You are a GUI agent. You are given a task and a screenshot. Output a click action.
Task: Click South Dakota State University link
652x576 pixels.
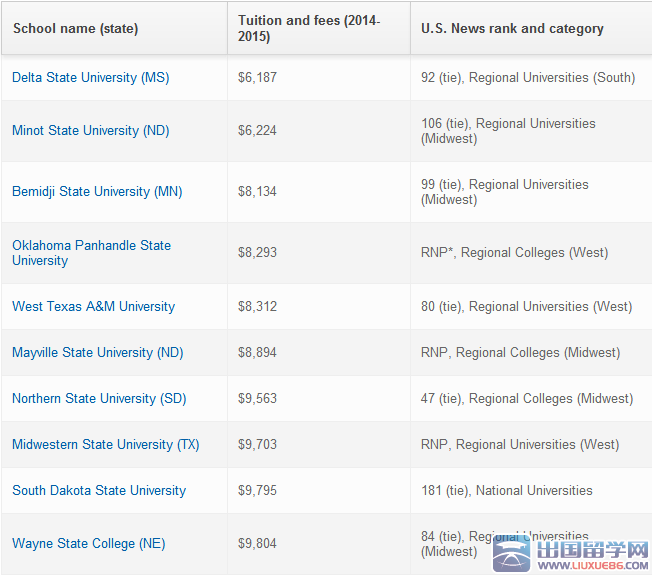pyautogui.click(x=99, y=490)
